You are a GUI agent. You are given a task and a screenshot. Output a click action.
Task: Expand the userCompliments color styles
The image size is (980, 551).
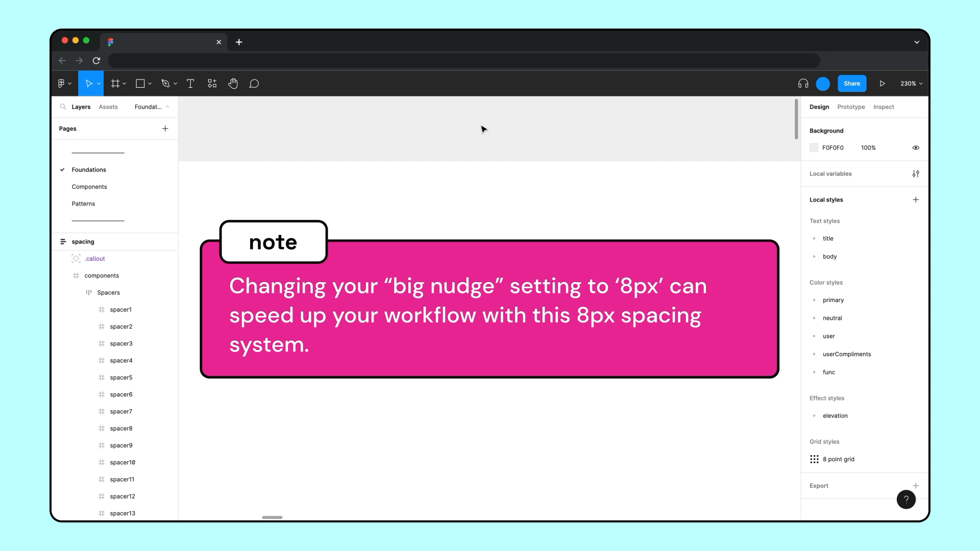814,354
